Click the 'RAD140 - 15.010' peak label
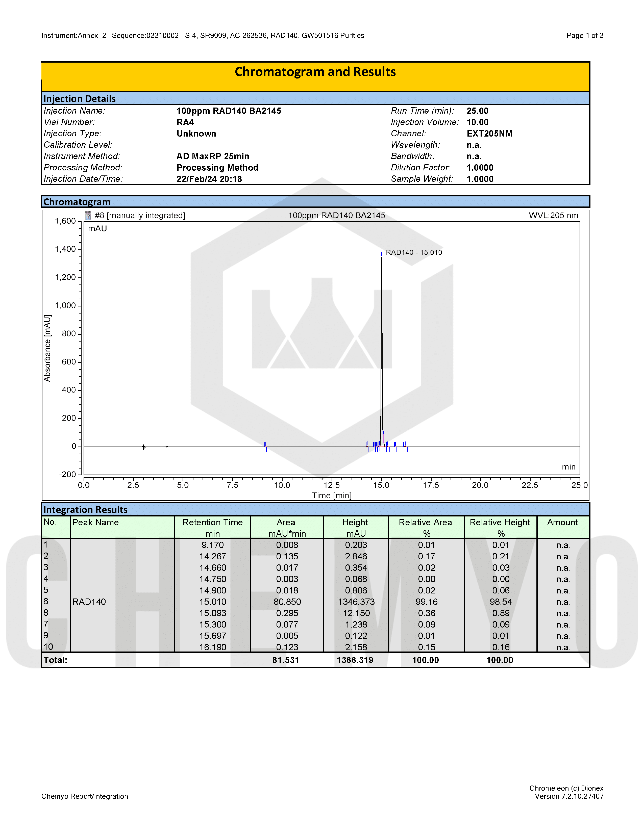 [x=414, y=252]
